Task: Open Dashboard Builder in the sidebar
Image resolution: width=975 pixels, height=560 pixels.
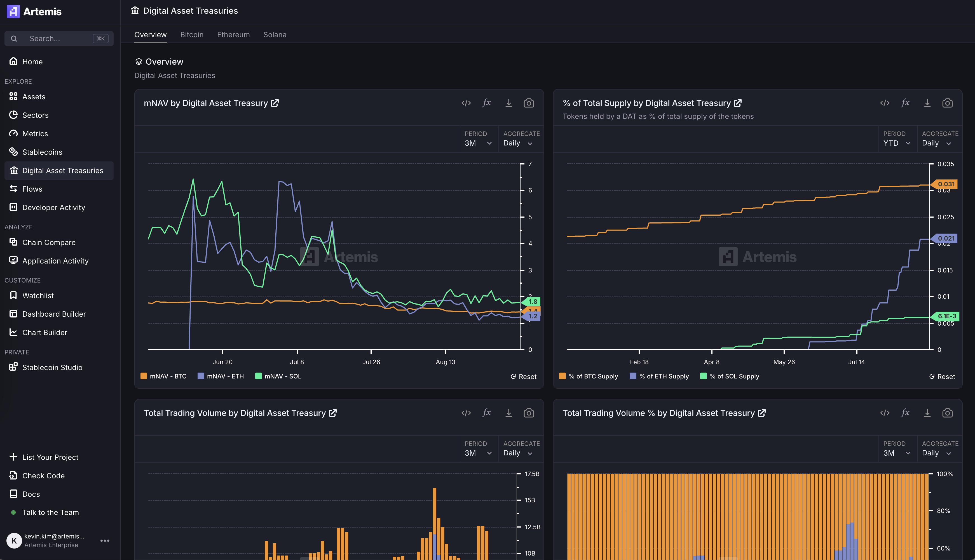Action: 59,314
